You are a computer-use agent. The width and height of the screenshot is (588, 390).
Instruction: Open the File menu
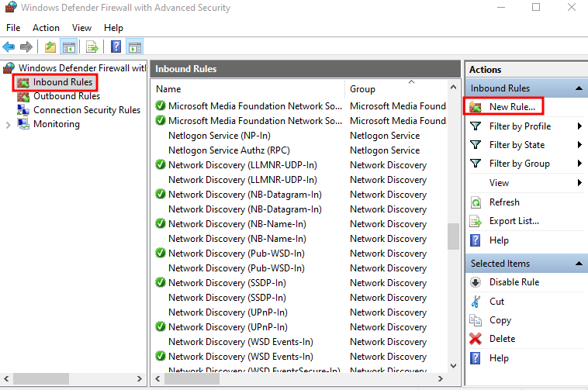coord(13,28)
